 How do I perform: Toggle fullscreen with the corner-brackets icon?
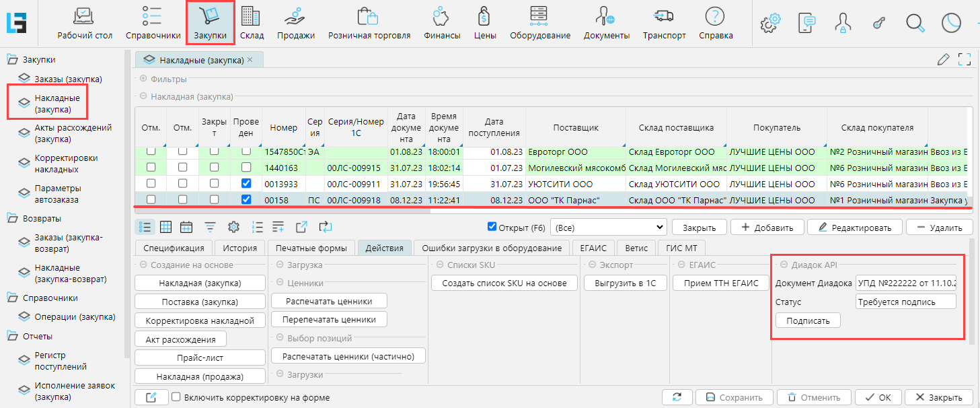(965, 59)
